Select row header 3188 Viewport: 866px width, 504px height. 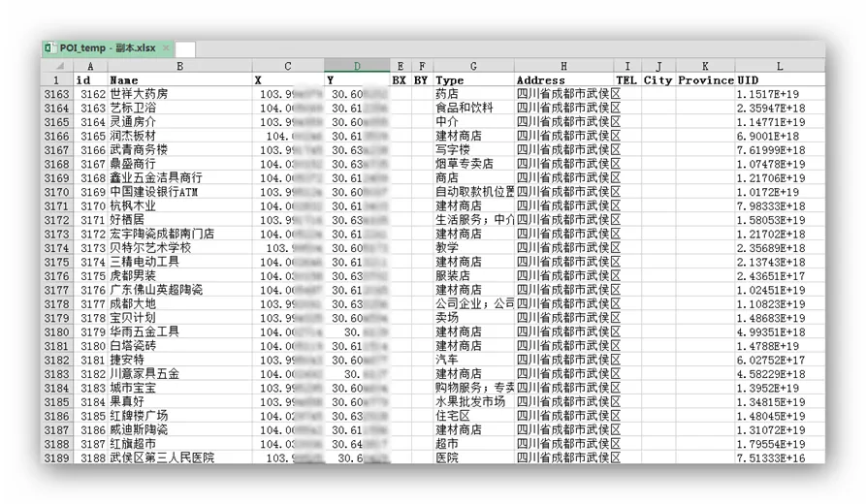[57, 444]
